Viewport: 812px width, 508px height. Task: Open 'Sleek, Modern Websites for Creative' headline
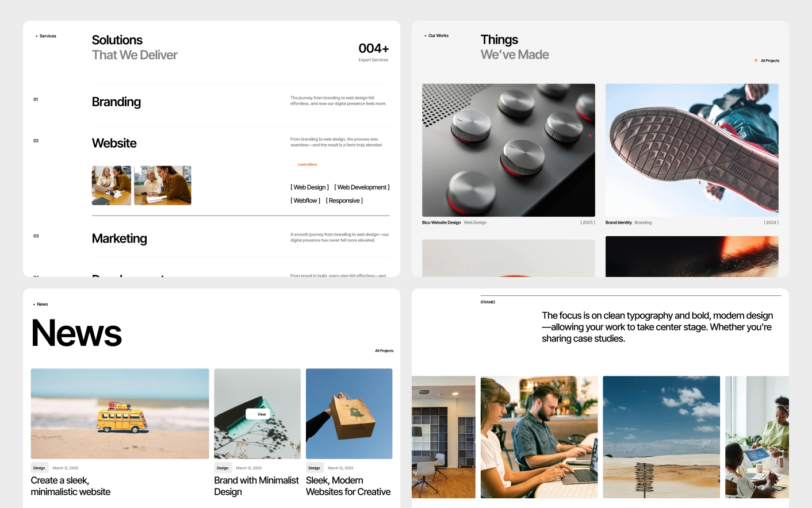click(x=348, y=486)
